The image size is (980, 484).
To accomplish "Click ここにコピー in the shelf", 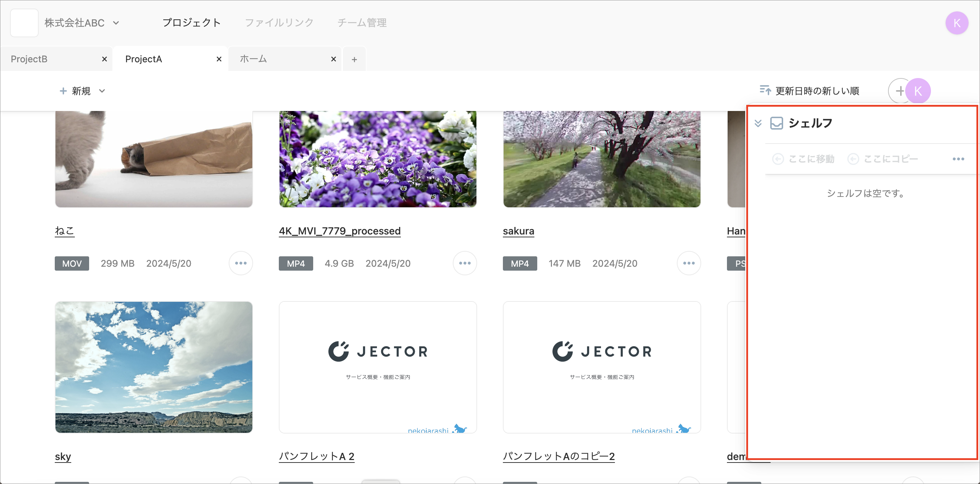I will [x=883, y=159].
